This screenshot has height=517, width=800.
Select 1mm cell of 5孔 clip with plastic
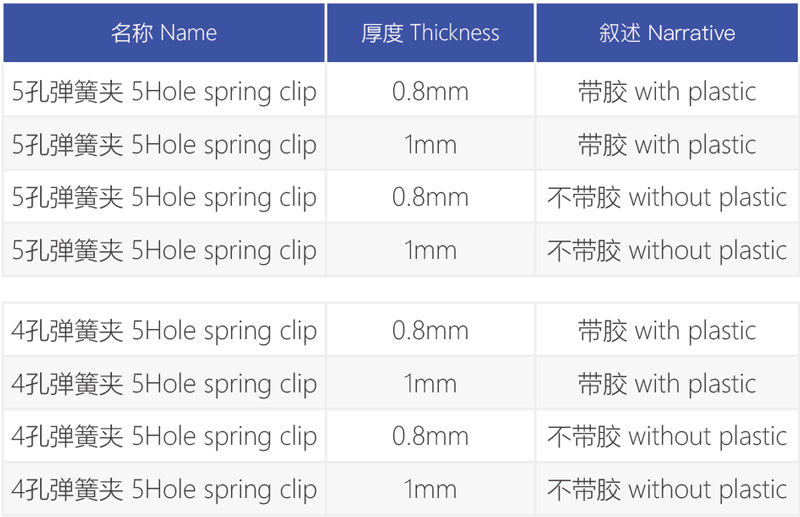430,144
